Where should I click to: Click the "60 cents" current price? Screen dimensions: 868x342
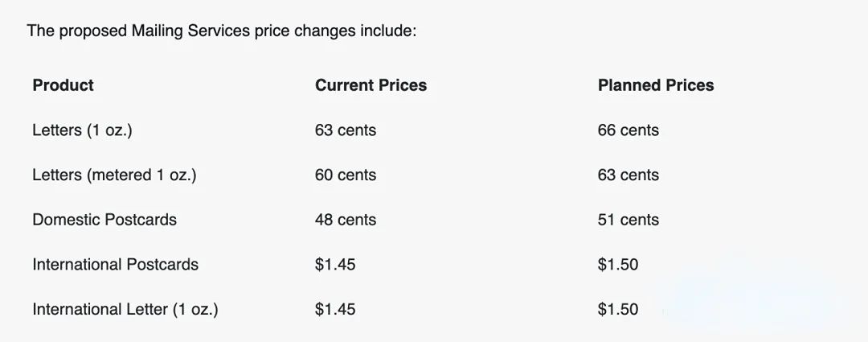pyautogui.click(x=345, y=175)
